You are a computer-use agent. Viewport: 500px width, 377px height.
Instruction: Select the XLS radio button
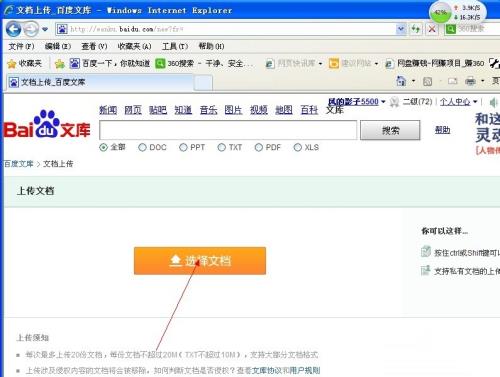point(298,147)
